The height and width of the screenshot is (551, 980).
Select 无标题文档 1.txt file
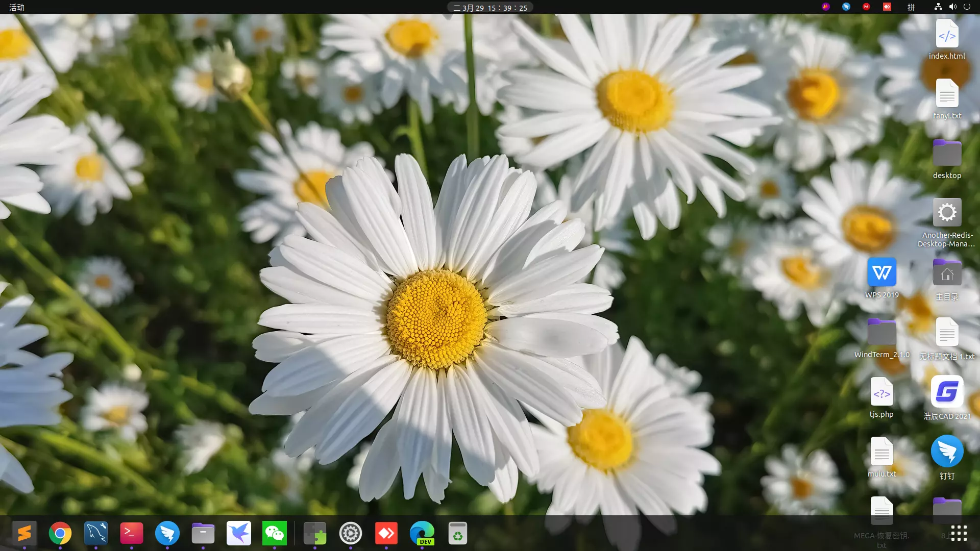947,339
